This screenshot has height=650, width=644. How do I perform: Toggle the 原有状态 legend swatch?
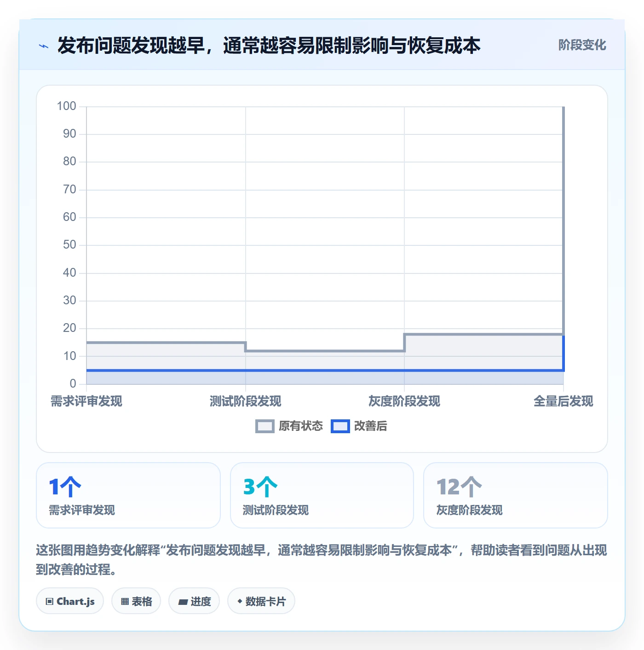tap(264, 426)
